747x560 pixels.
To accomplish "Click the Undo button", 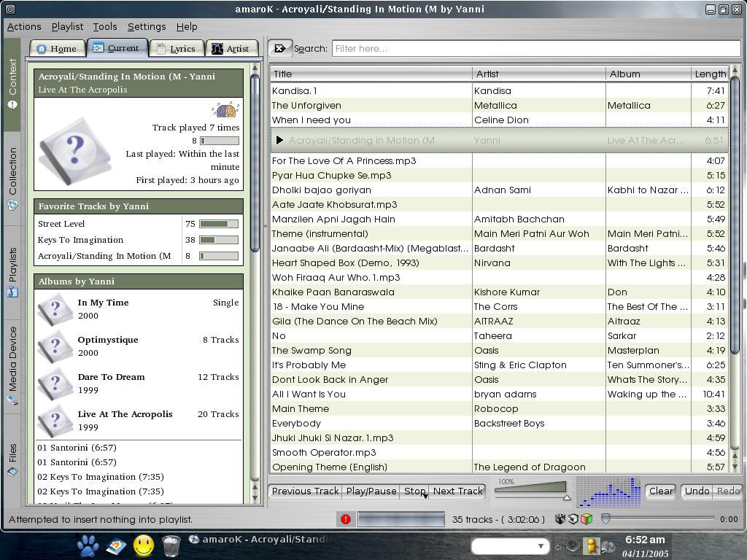I will coord(697,491).
